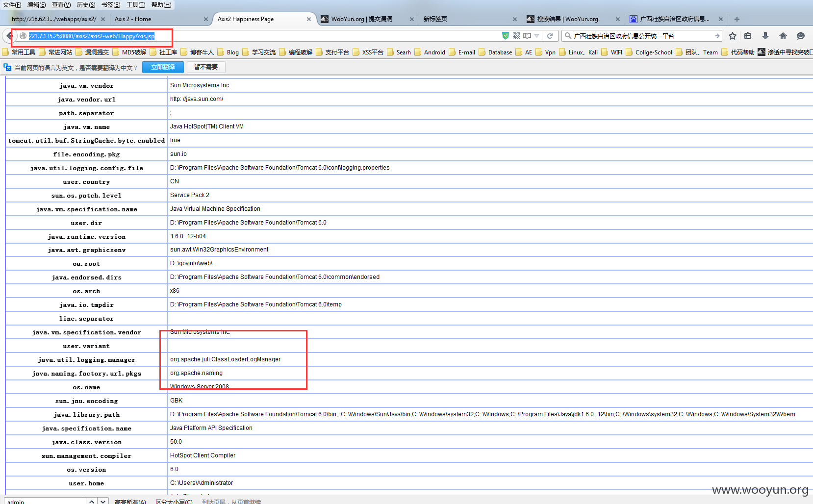Open the Collge-School bookmark folder

tap(649, 52)
